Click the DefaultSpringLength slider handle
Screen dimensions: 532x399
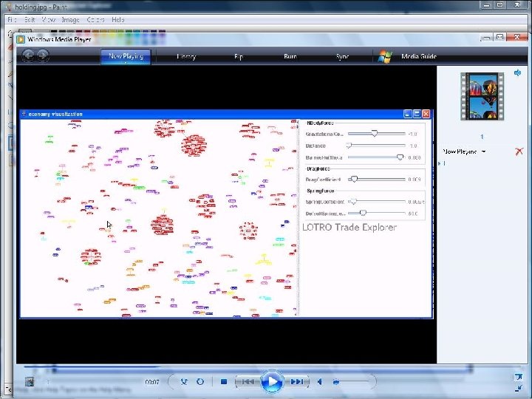(x=363, y=213)
